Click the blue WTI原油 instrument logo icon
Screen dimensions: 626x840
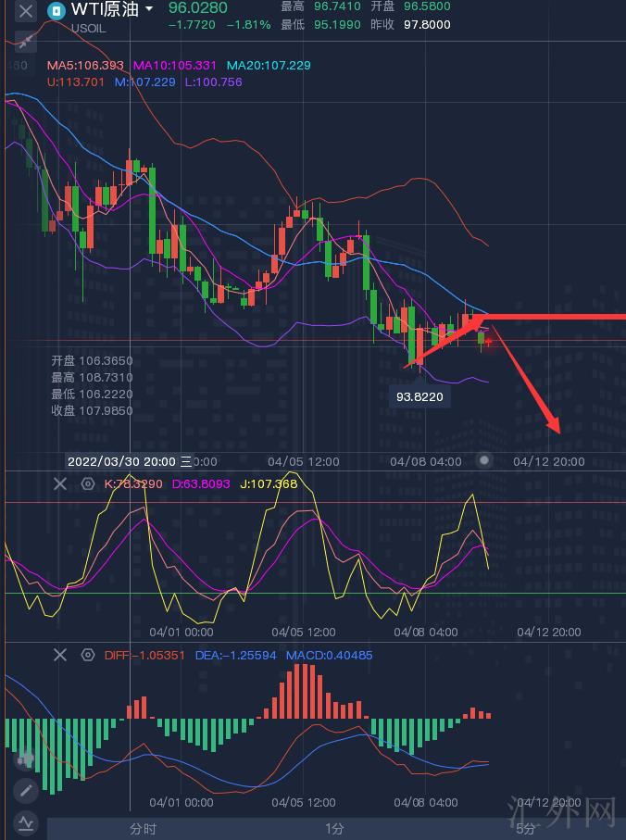click(x=56, y=11)
